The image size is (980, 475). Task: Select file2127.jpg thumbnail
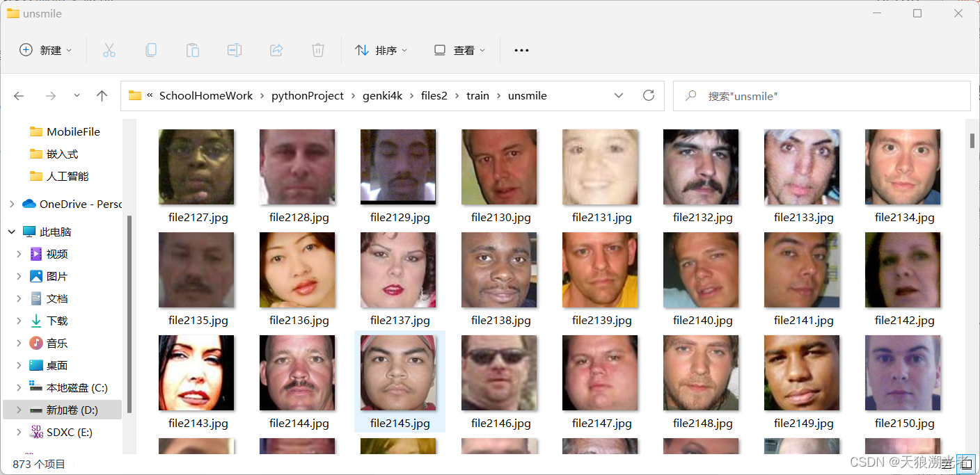196,167
